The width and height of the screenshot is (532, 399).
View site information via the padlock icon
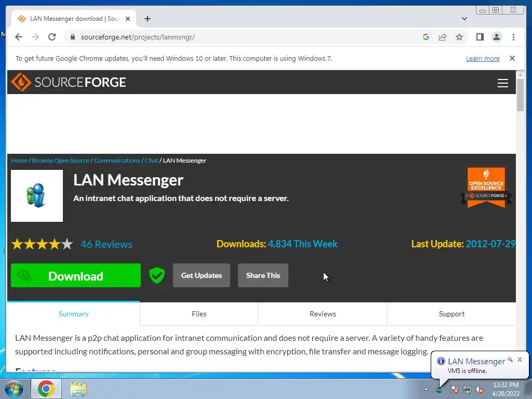[x=72, y=37]
